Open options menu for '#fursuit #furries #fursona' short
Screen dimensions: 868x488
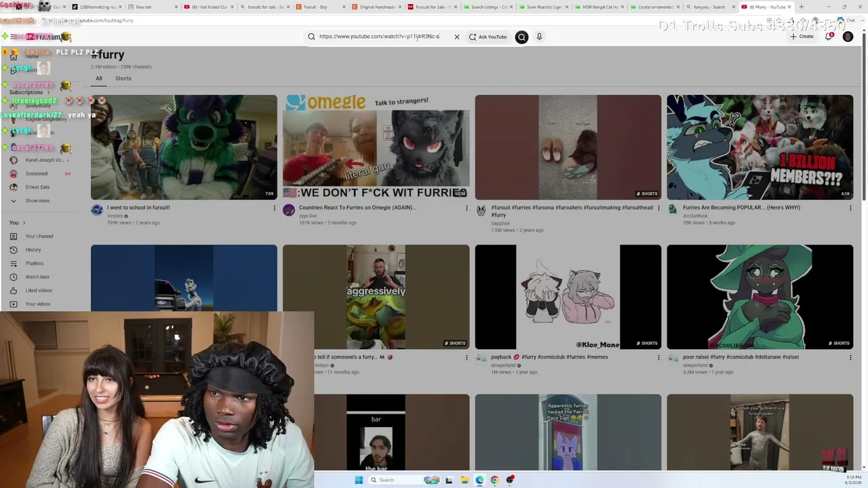click(x=658, y=208)
